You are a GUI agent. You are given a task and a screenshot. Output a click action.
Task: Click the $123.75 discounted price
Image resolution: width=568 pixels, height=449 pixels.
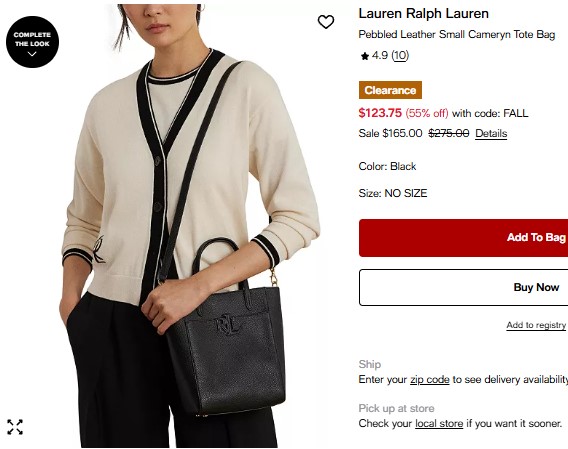coord(380,113)
